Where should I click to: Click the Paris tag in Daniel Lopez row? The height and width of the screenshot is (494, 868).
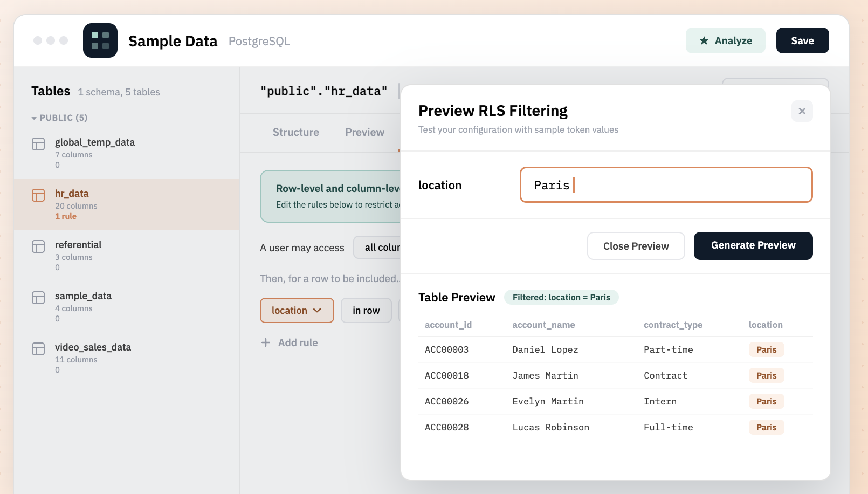[766, 349]
